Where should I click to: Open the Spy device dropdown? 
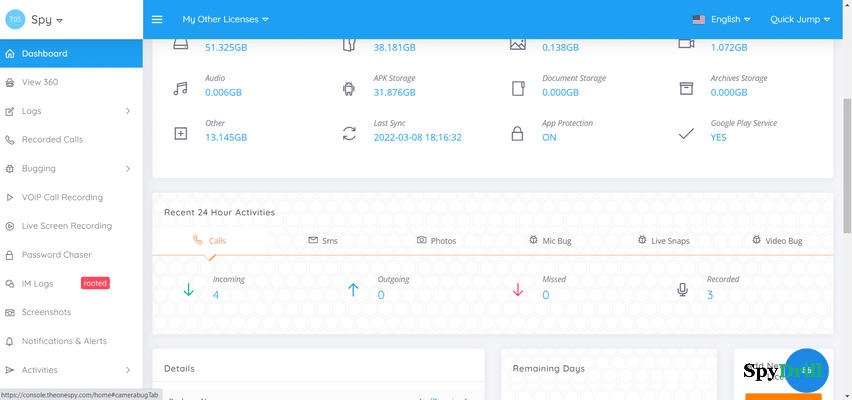(x=47, y=20)
